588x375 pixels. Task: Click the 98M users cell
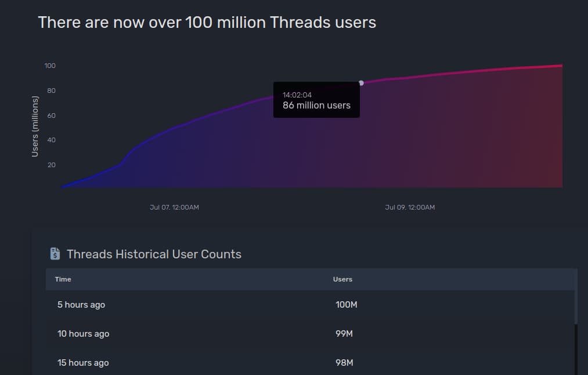(344, 363)
